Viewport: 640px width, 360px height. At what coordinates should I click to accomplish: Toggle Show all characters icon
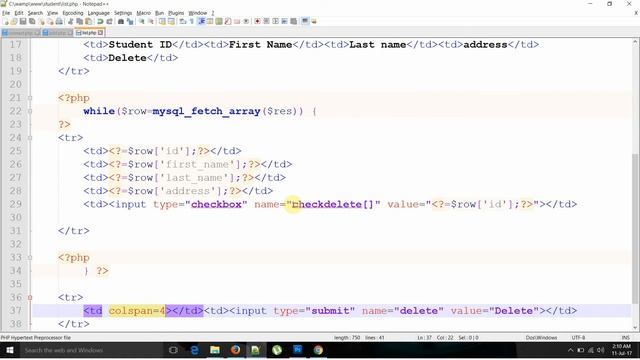coord(191,21)
